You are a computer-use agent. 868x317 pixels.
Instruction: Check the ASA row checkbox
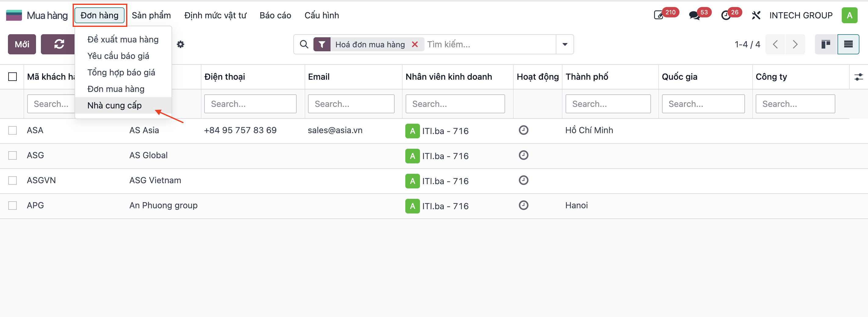pyautogui.click(x=13, y=130)
